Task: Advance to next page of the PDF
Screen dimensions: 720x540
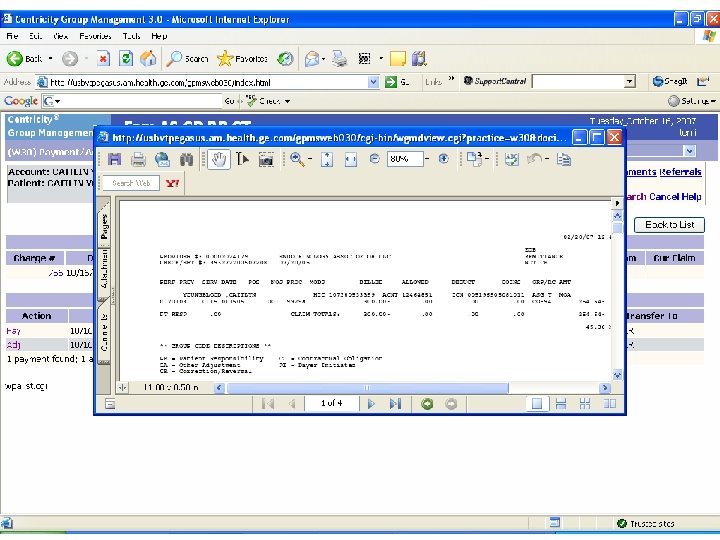Action: [x=371, y=404]
